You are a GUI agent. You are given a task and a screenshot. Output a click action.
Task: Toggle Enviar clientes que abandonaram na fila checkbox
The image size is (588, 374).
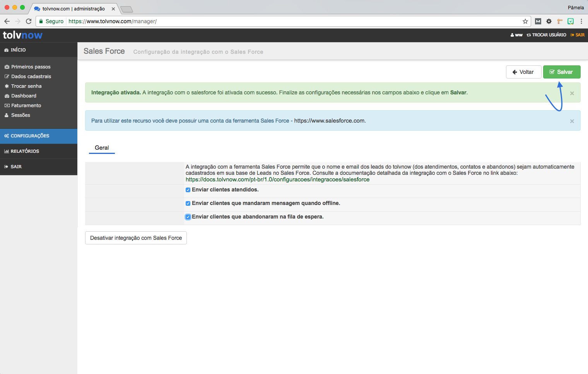pyautogui.click(x=188, y=217)
